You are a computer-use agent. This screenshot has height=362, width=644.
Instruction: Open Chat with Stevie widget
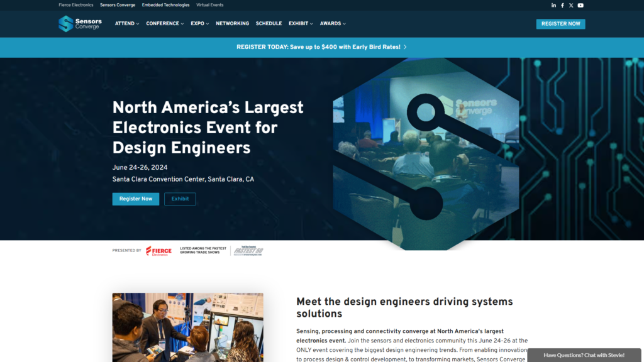(x=584, y=355)
